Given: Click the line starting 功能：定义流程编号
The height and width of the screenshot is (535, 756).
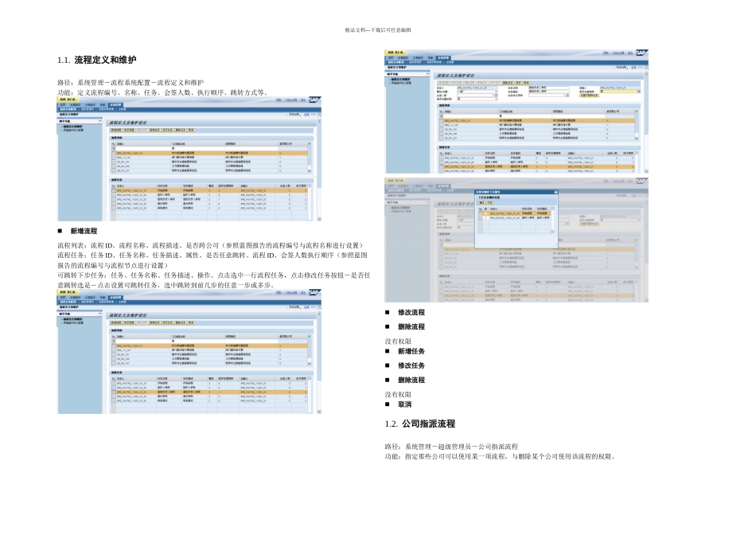Looking at the screenshot, I should point(162,92).
